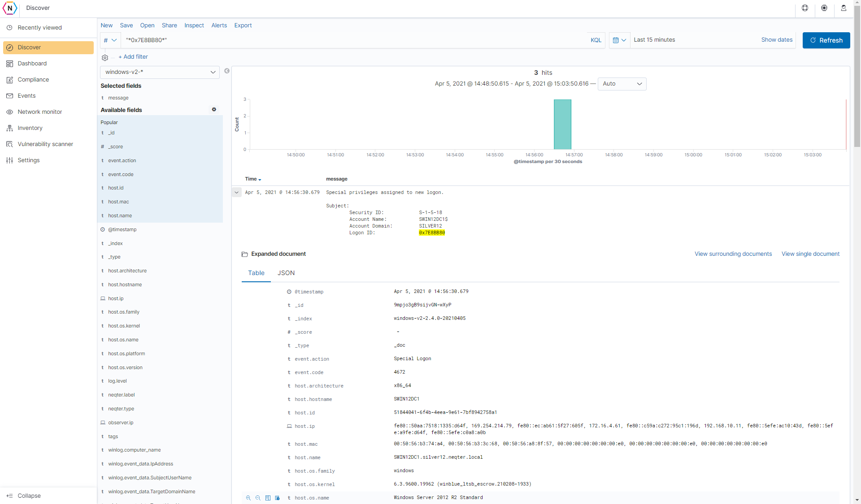The width and height of the screenshot is (861, 504).
Task: Click Share in the top menu
Action: coord(170,26)
